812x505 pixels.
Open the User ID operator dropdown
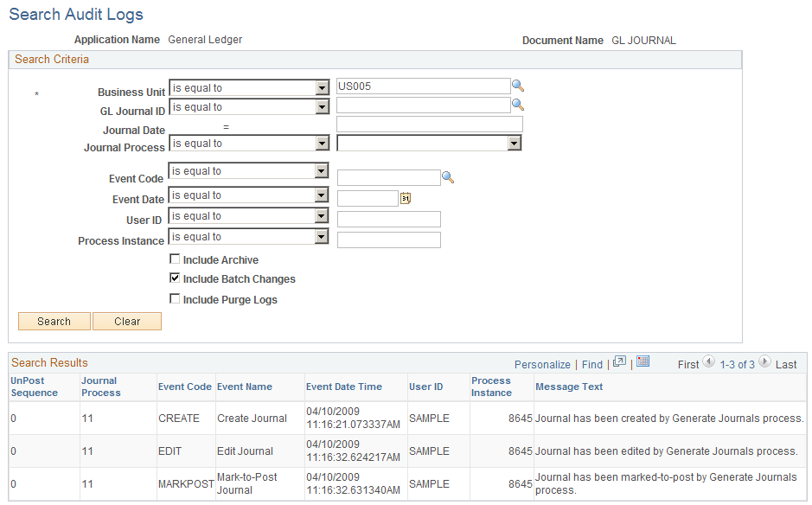click(321, 215)
